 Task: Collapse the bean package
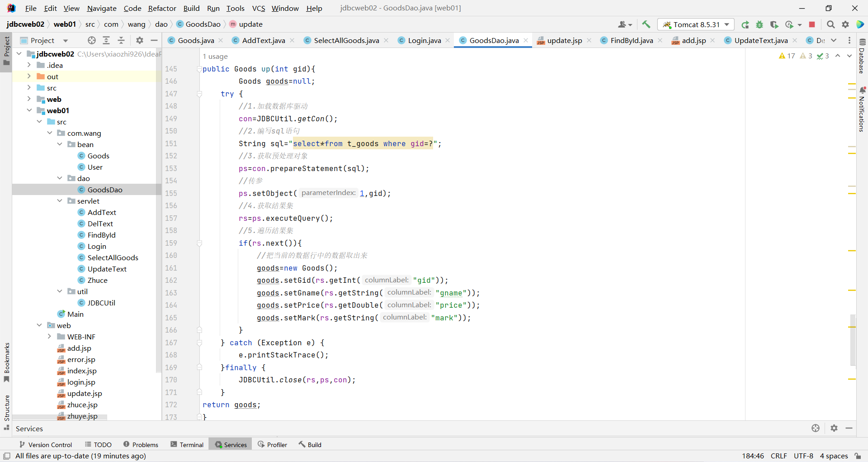[60, 144]
